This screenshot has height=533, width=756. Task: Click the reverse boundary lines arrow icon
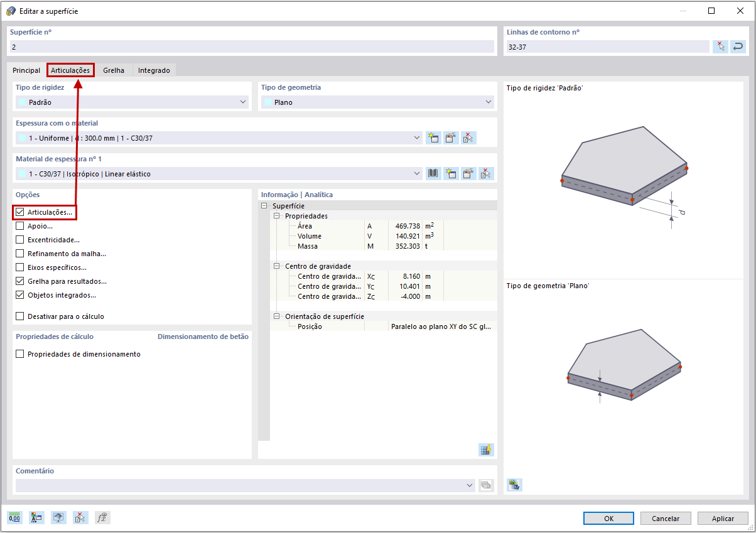(738, 46)
